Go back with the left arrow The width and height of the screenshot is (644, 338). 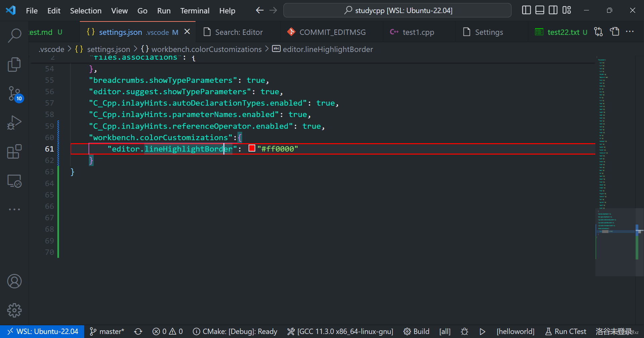260,10
